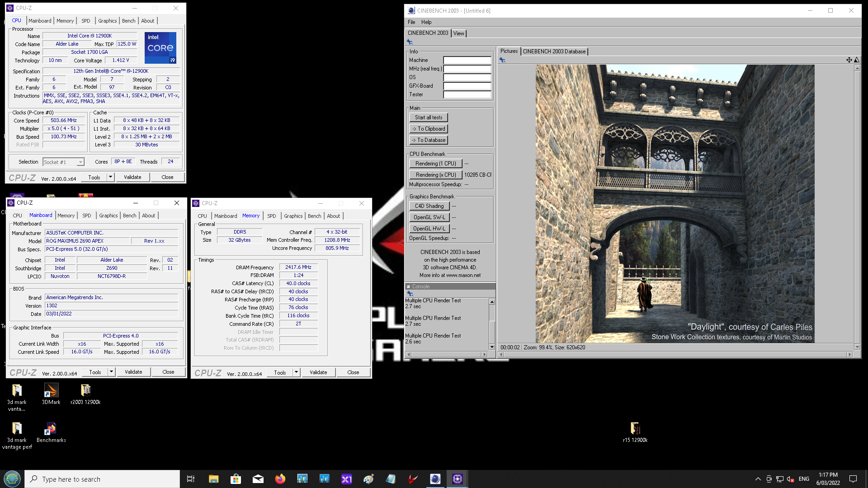
Task: Open the Paint palette taskbar icon
Action: pos(369,479)
